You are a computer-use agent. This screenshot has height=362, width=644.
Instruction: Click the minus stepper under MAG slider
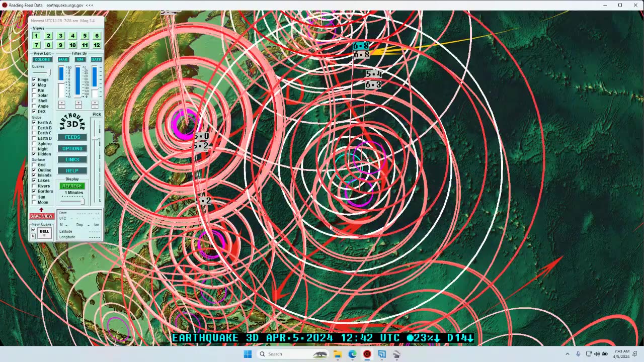coord(62,107)
